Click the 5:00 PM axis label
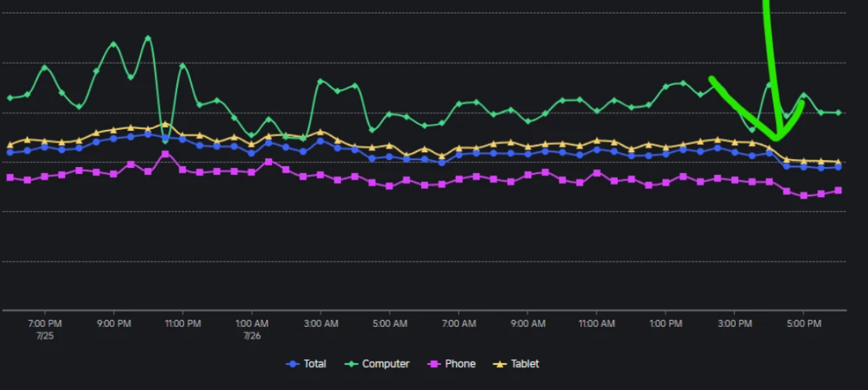This screenshot has width=868, height=390. [803, 323]
